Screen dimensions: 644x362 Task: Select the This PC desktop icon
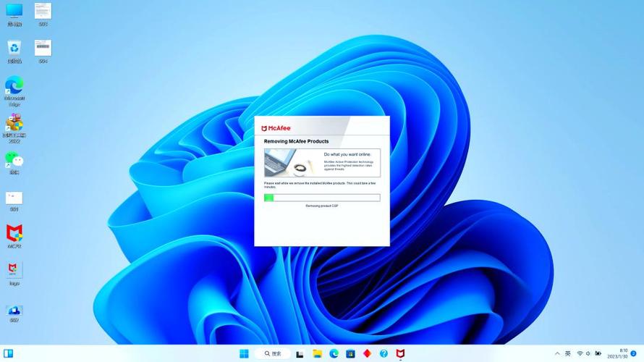pos(14,12)
